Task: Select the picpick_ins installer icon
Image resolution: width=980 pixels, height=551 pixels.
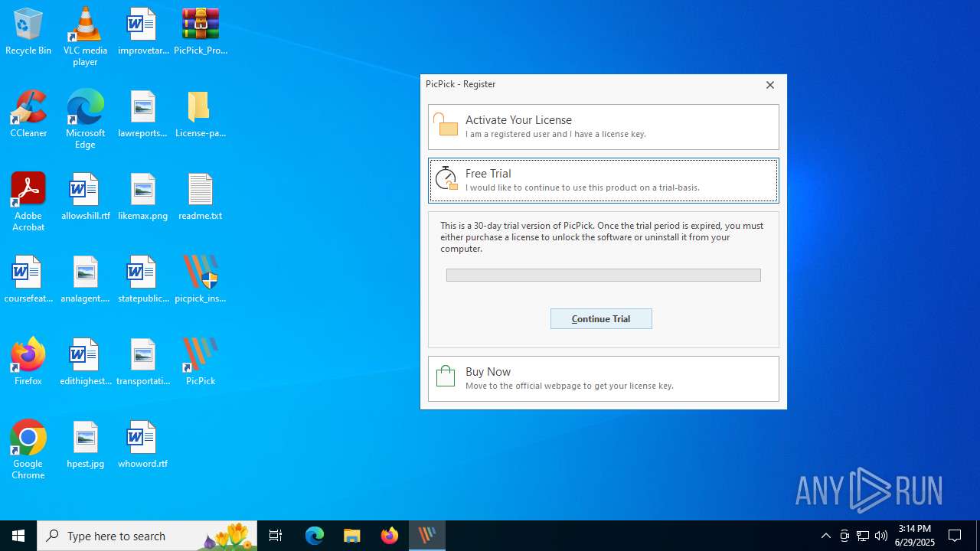Action: (201, 280)
